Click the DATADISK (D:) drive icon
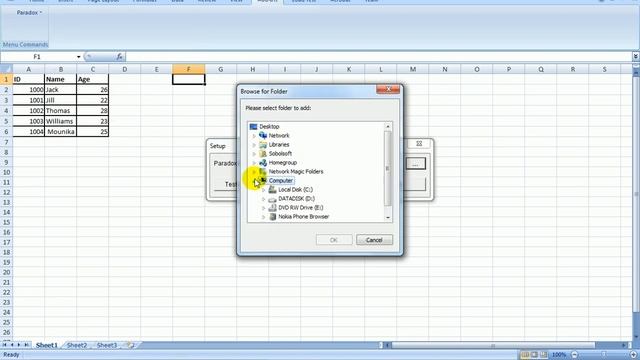 pyautogui.click(x=272, y=199)
